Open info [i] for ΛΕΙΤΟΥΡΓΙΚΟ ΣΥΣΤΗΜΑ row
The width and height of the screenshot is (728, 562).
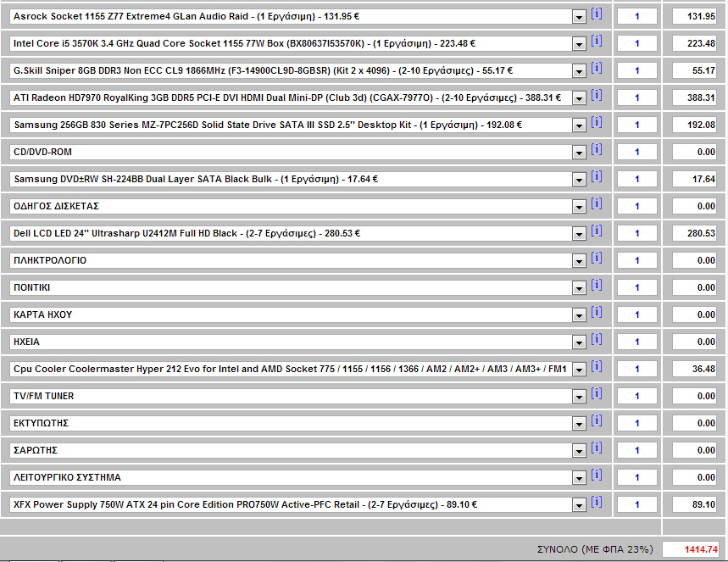(x=597, y=476)
